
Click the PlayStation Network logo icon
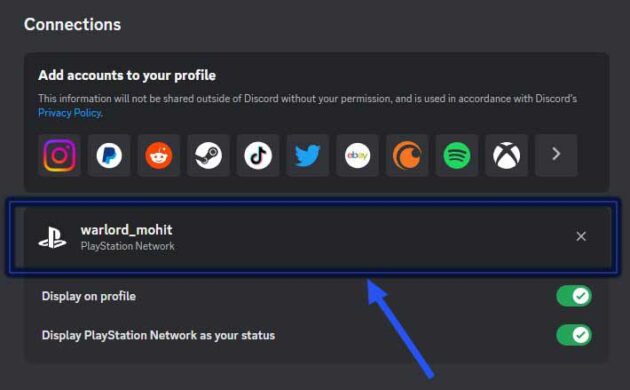coord(53,238)
